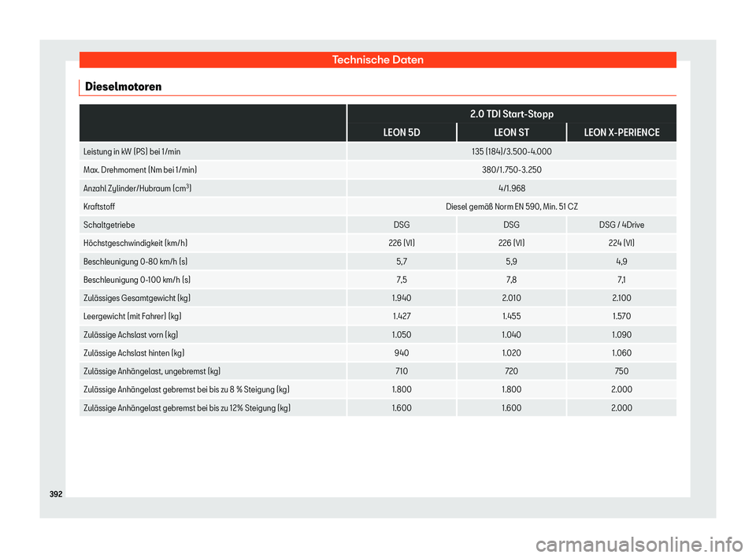
Task: Select the 'Zulässige Achslast vorn (kg)' label
Action: tap(131, 335)
